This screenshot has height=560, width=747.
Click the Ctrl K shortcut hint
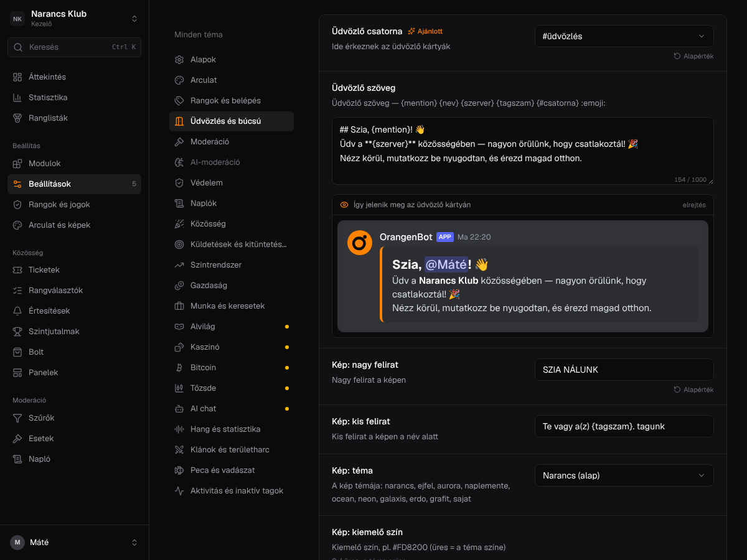(124, 47)
